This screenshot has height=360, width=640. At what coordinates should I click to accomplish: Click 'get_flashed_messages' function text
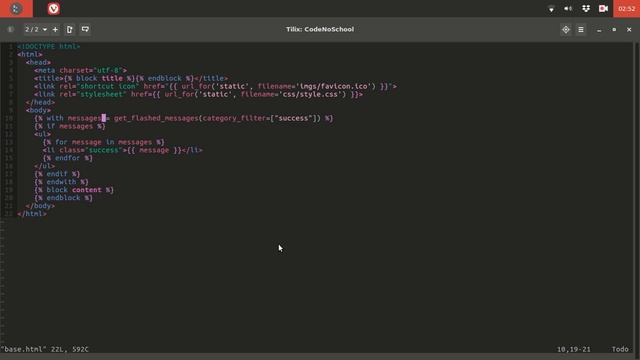pos(156,118)
